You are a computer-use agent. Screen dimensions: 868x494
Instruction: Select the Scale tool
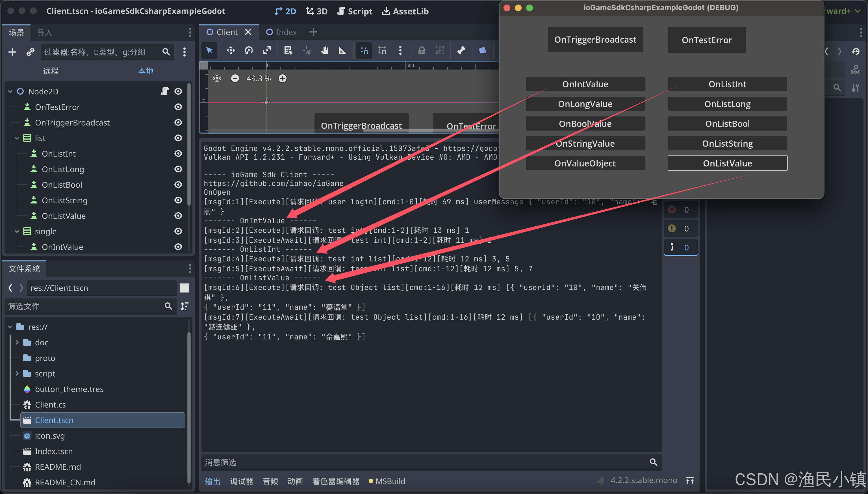point(267,50)
